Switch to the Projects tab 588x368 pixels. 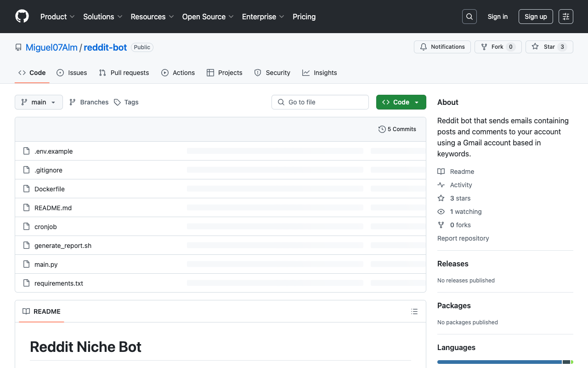[225, 73]
